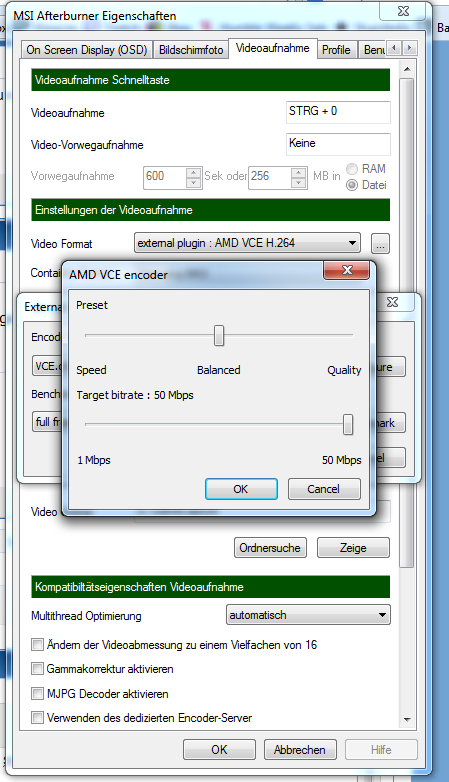Click the Preset slider handle
449x782 pixels.
tap(219, 335)
